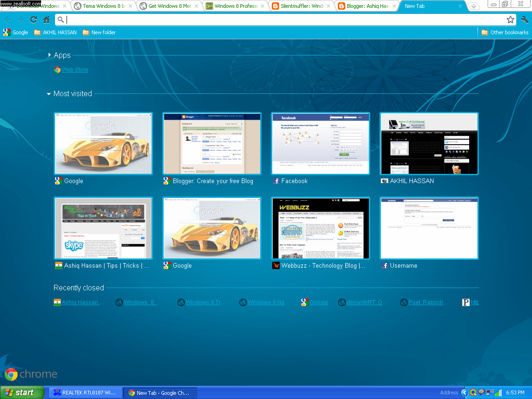Click the Chrome Web Store icon under Apps
This screenshot has width=532, height=399.
coord(57,69)
